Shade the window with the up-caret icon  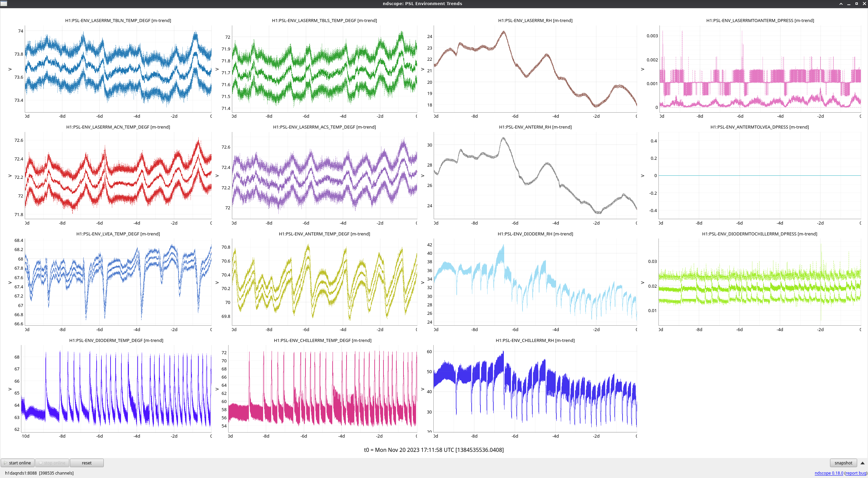(841, 3)
